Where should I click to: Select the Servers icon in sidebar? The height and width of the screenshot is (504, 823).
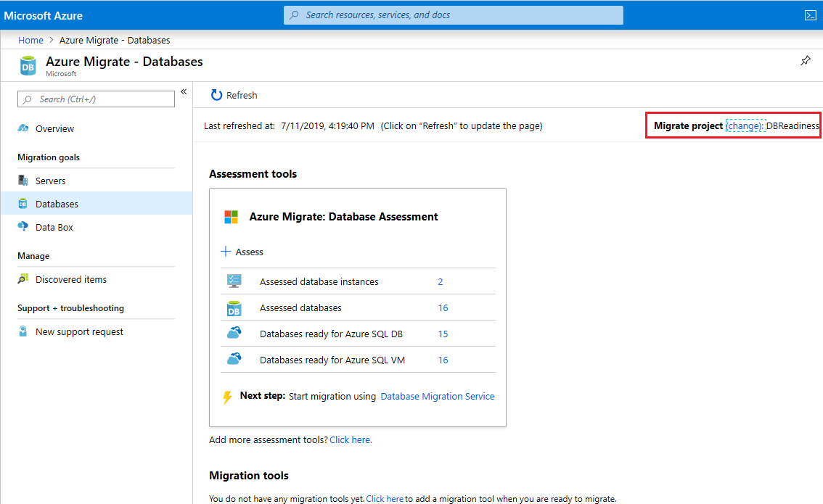tap(23, 181)
